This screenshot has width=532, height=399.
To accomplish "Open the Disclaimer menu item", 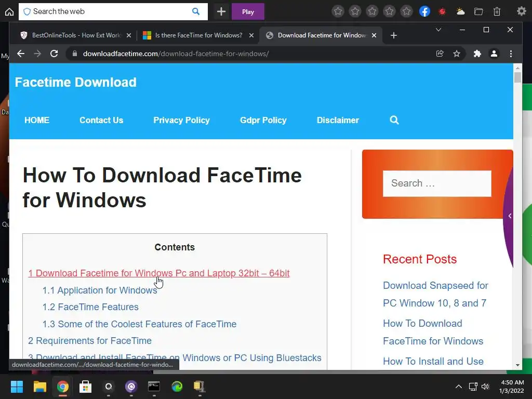I will click(x=338, y=120).
